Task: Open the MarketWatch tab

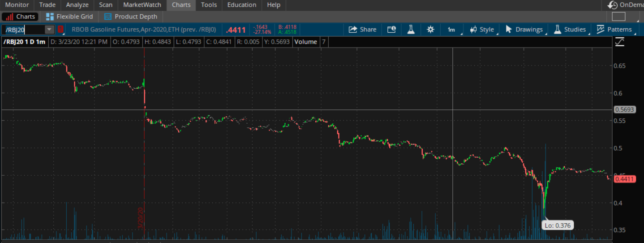Action: [142, 5]
